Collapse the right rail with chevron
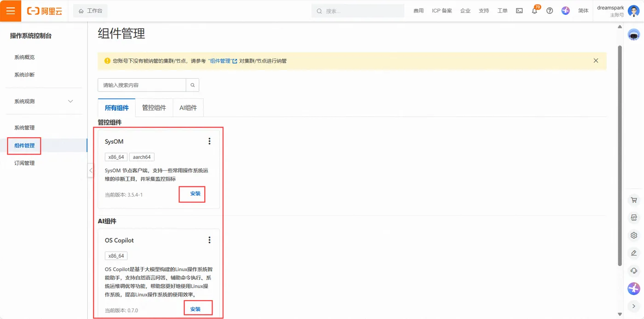Screen dimensions: 644x319 (x=634, y=306)
